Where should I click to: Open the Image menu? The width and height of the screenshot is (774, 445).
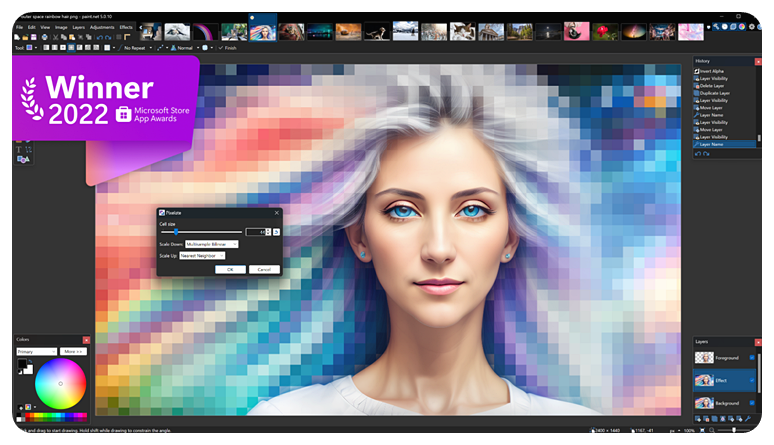(x=61, y=27)
